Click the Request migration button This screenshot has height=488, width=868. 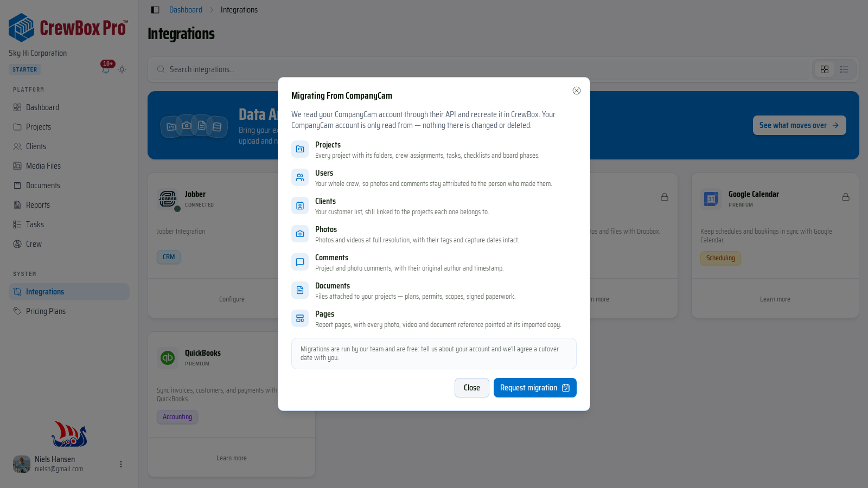535,388
